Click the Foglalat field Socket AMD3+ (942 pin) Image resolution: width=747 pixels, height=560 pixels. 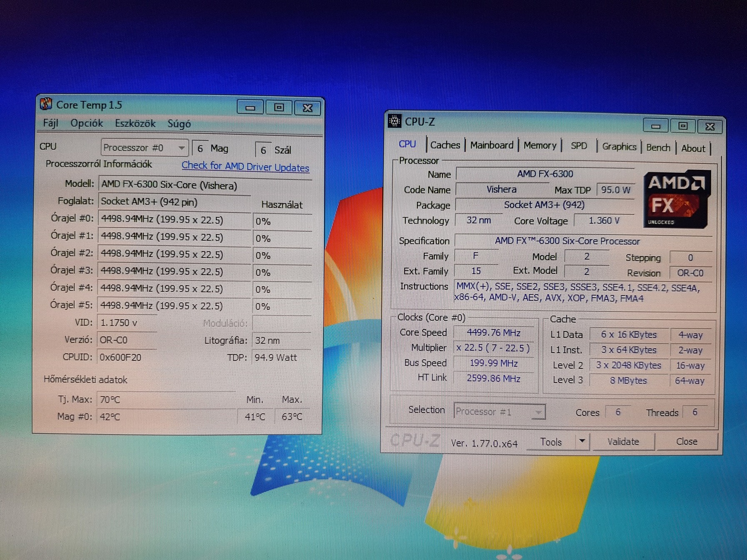(x=174, y=202)
